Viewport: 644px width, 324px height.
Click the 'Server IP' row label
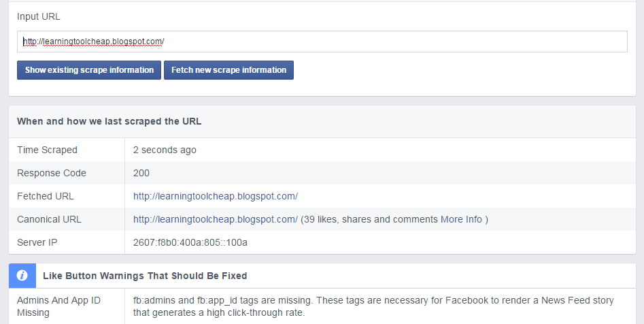(37, 242)
